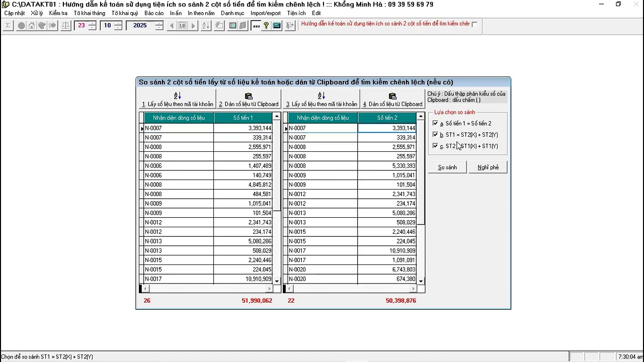Click the Số tiền 1 column header

click(x=243, y=118)
